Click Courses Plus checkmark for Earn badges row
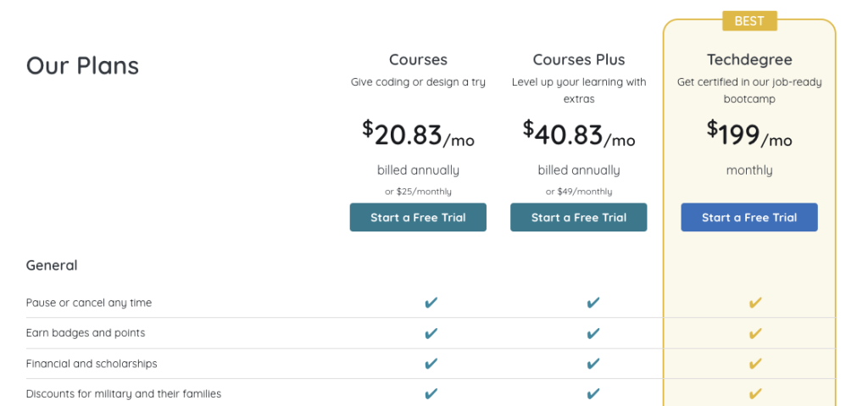The width and height of the screenshot is (868, 406). click(593, 333)
